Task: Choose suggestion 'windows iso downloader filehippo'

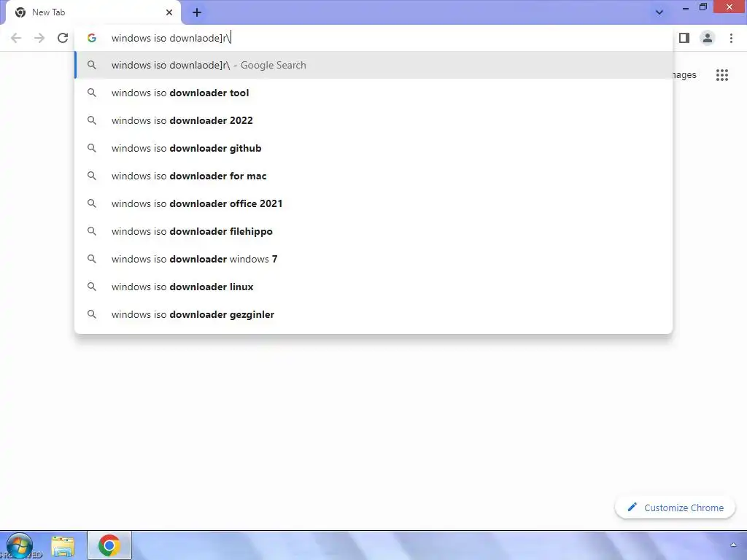Action: click(x=373, y=231)
